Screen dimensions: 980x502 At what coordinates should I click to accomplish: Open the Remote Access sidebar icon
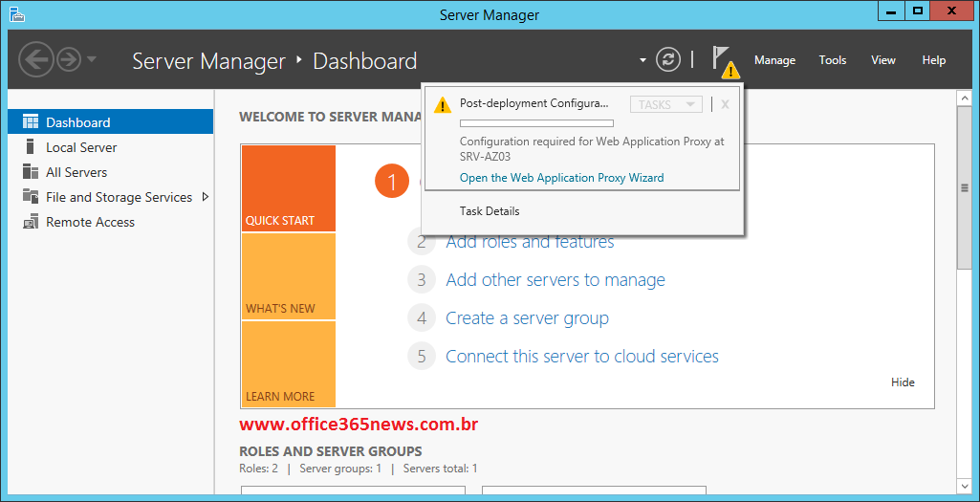click(x=30, y=222)
